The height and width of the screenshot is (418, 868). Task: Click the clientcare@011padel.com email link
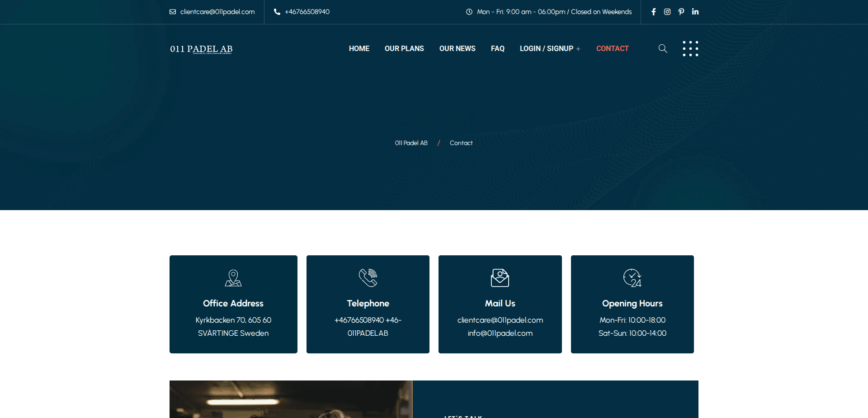[x=217, y=12]
